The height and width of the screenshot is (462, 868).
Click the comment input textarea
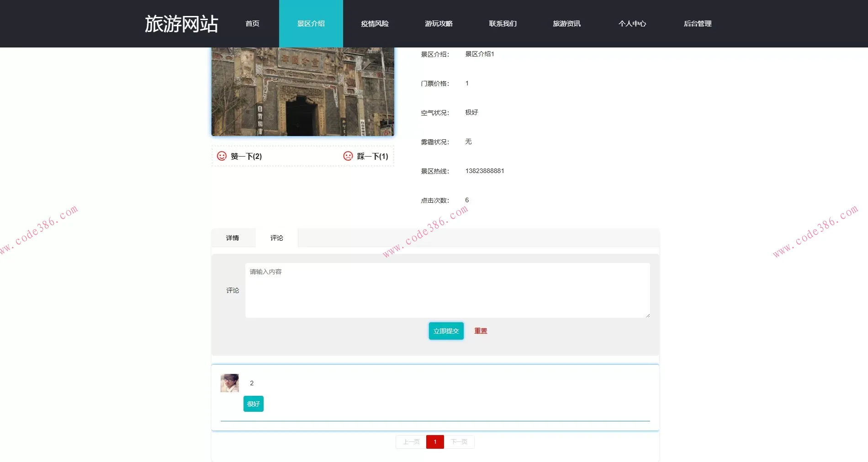click(447, 290)
